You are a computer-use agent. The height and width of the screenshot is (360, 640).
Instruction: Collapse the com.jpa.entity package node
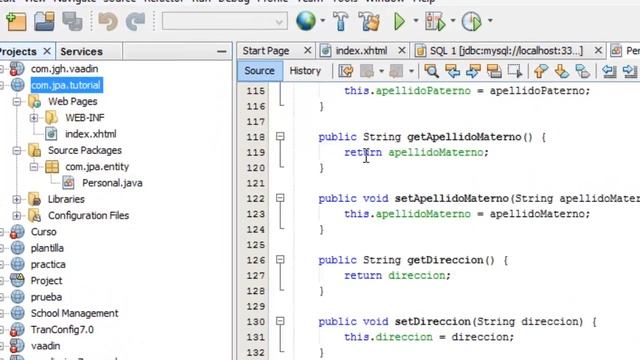click(34, 167)
